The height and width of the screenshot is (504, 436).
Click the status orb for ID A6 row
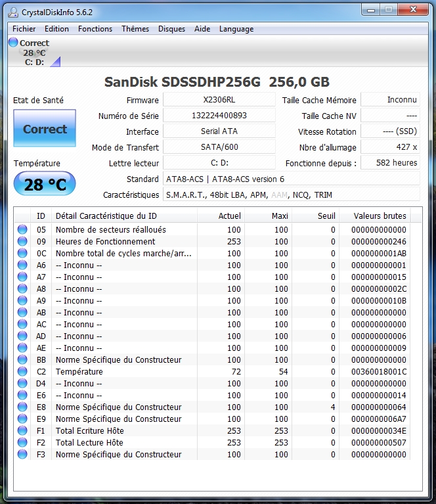(x=22, y=265)
